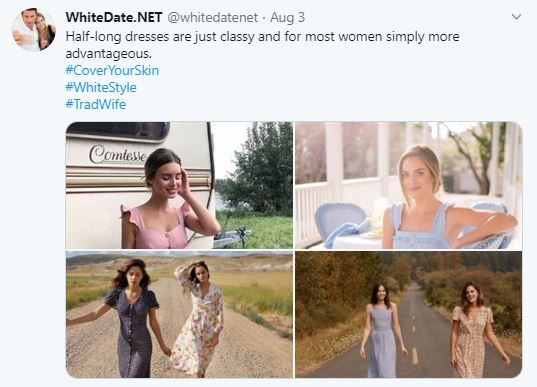
Task: Click the tweet text about half-long dresses
Action: 262,45
